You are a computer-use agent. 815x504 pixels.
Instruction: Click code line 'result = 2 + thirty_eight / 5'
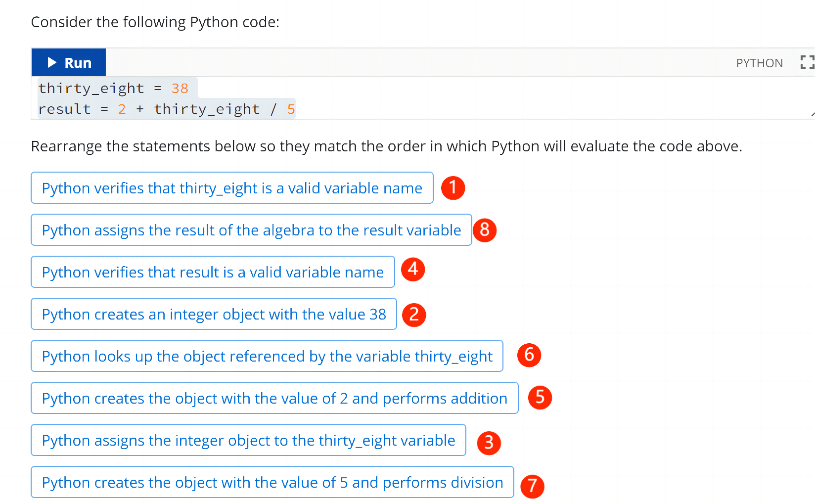tap(167, 109)
